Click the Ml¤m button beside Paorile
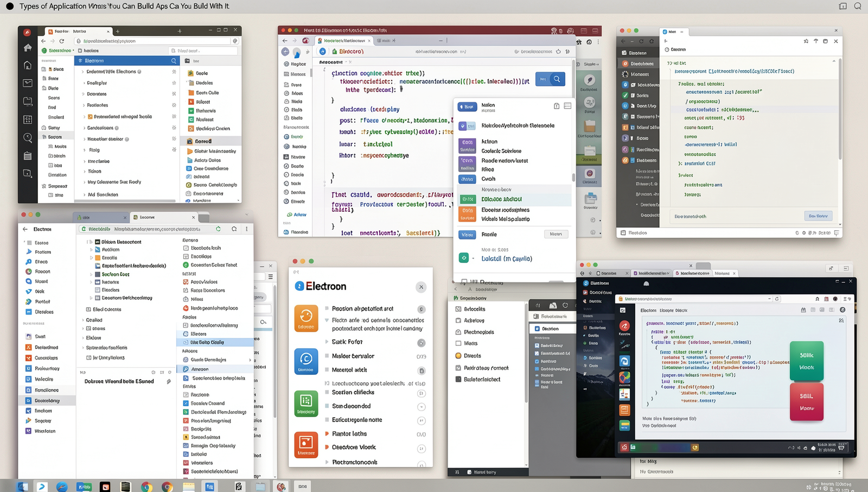Viewport: 868px width, 492px height. (x=556, y=234)
